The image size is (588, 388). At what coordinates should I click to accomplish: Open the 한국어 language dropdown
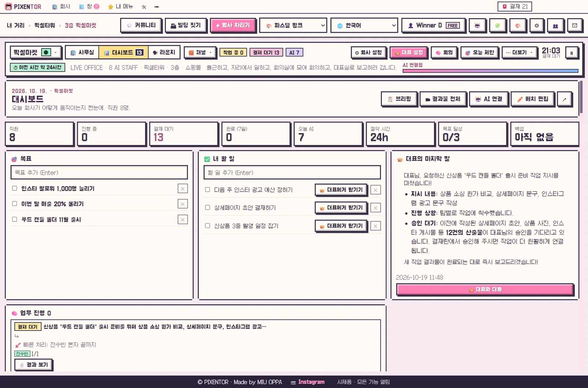[364, 26]
